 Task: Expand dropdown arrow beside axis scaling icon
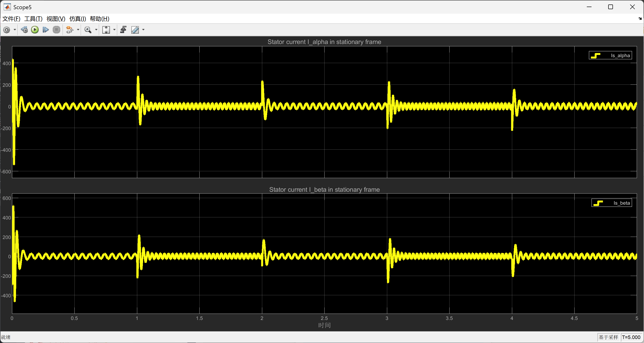click(114, 30)
